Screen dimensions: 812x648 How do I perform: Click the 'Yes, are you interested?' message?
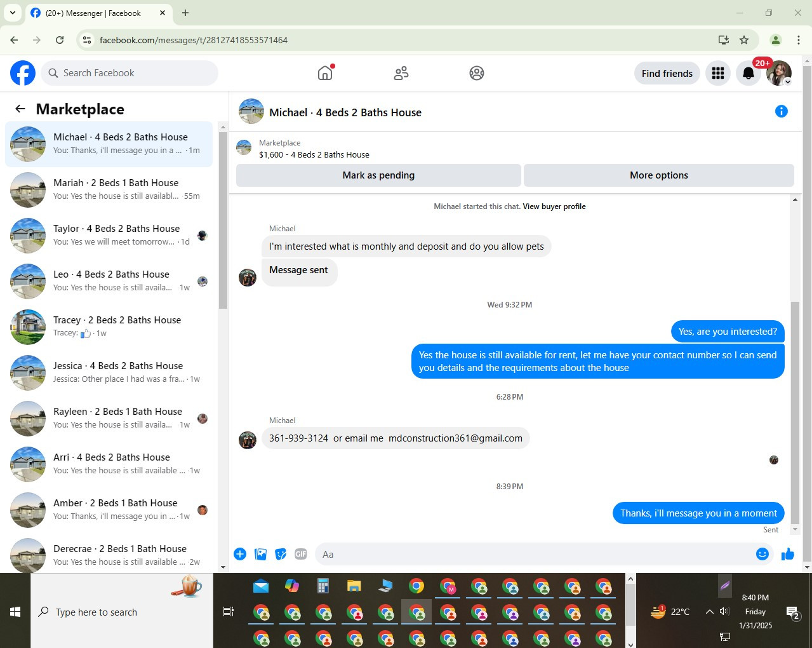(x=728, y=332)
